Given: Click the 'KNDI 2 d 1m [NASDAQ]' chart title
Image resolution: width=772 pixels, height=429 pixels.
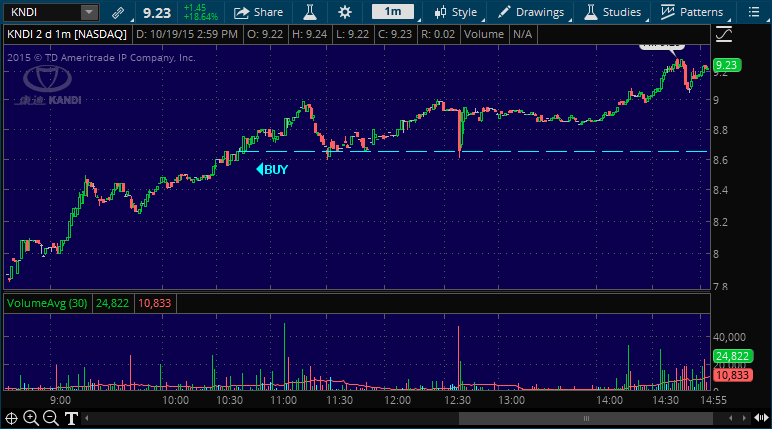Looking at the screenshot, I should (67, 34).
